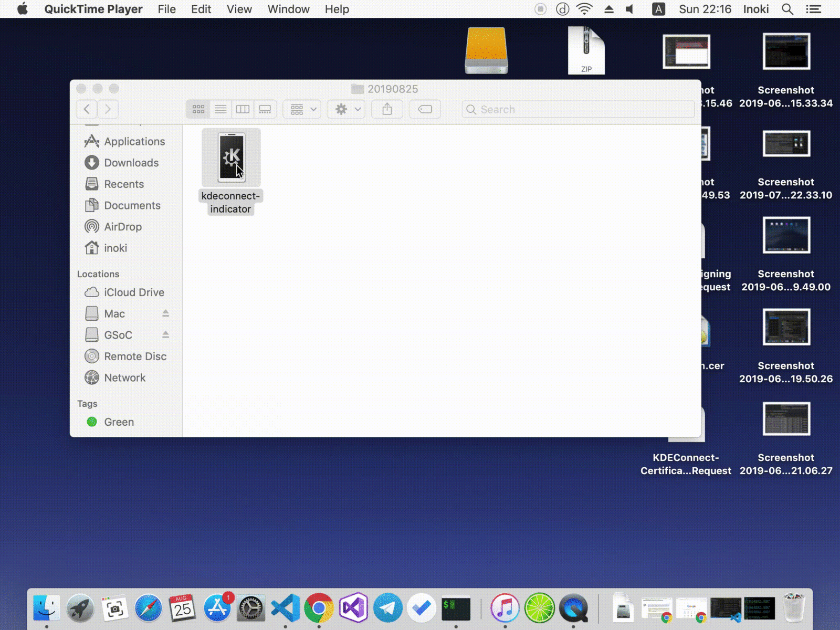This screenshot has width=840, height=630.
Task: Open Downloads in the sidebar
Action: (131, 163)
